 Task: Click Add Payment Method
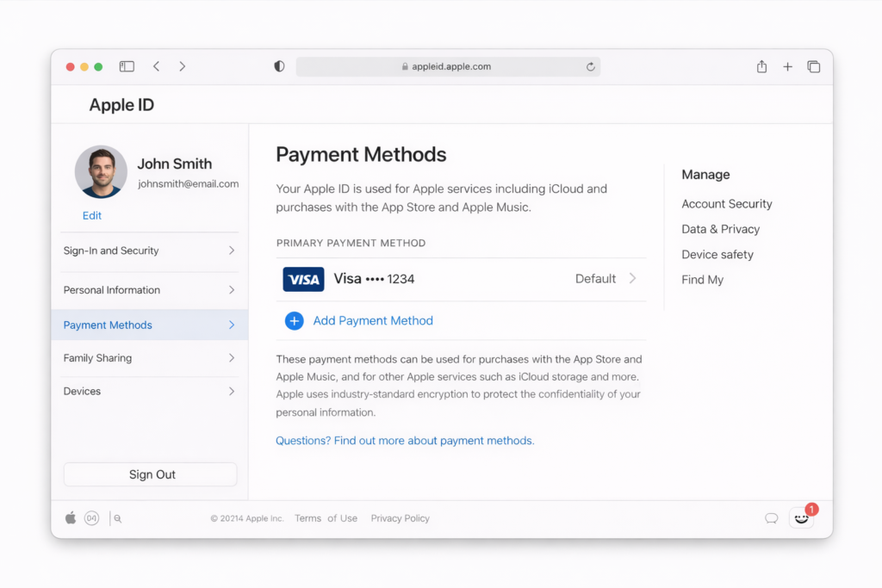click(x=372, y=320)
